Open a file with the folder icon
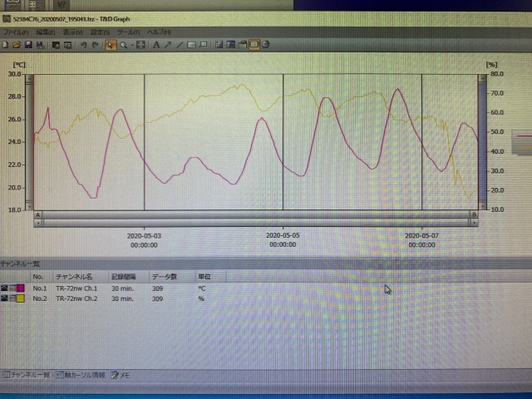This screenshot has width=532, height=399. coord(17,45)
